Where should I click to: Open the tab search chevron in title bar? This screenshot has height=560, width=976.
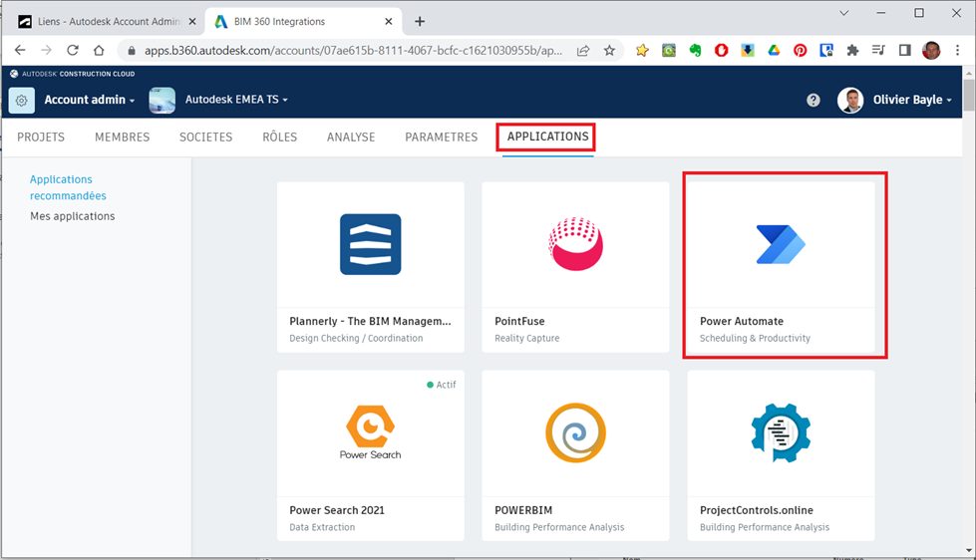point(844,13)
